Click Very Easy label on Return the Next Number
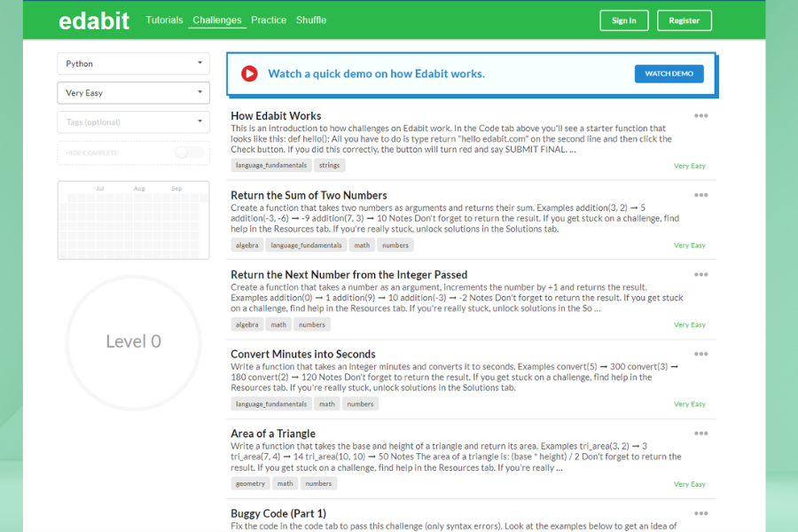 click(690, 325)
